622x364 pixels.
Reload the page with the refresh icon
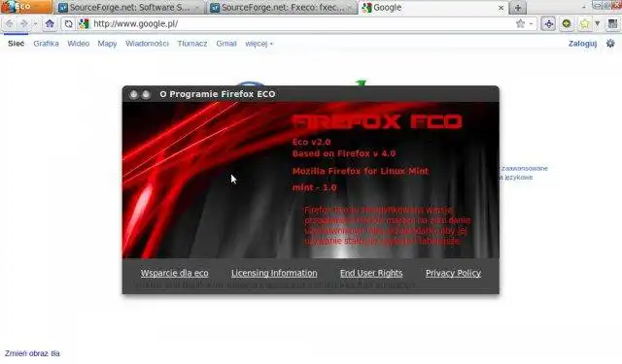[69, 23]
